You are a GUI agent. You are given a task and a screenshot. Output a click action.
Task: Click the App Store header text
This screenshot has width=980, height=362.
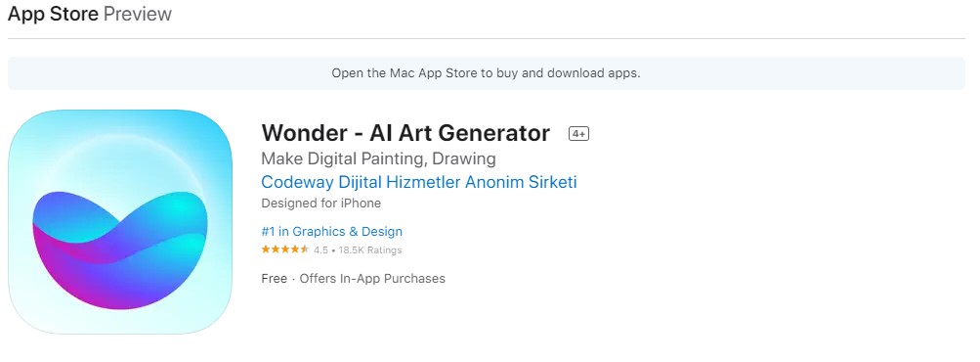(x=53, y=14)
